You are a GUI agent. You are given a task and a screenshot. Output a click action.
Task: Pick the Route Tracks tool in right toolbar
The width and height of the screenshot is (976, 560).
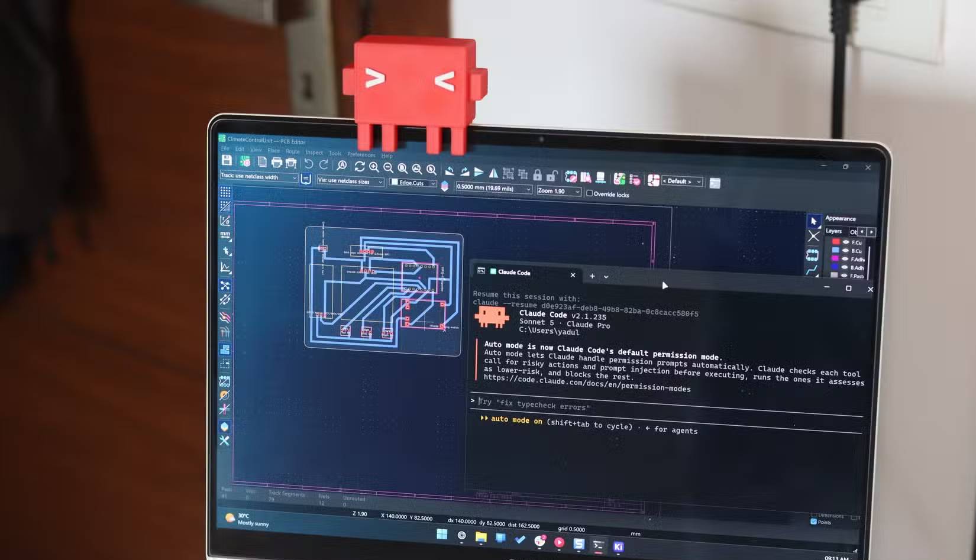click(812, 270)
